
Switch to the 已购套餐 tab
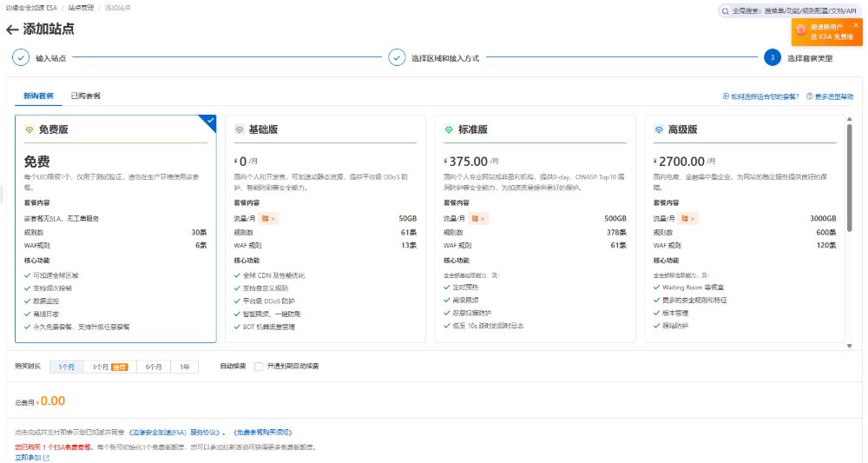pyautogui.click(x=85, y=96)
